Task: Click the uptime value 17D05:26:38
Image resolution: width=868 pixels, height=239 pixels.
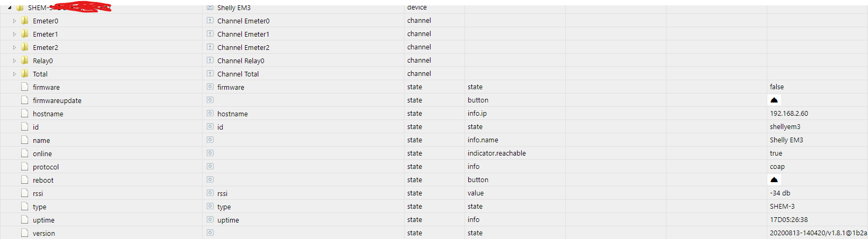Action: click(x=789, y=220)
